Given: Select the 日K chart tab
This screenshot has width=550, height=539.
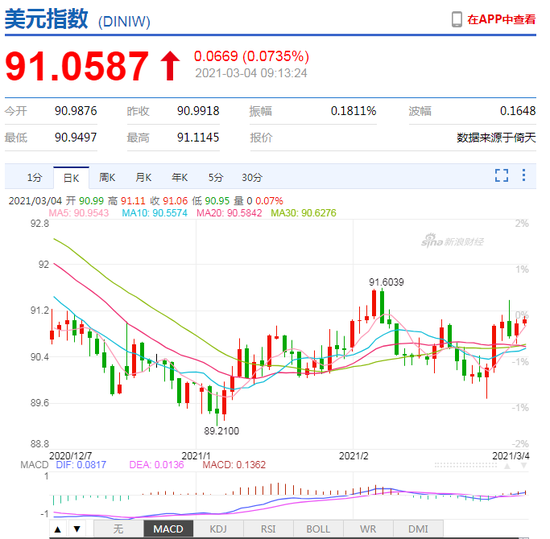Looking at the screenshot, I should coord(71,178).
